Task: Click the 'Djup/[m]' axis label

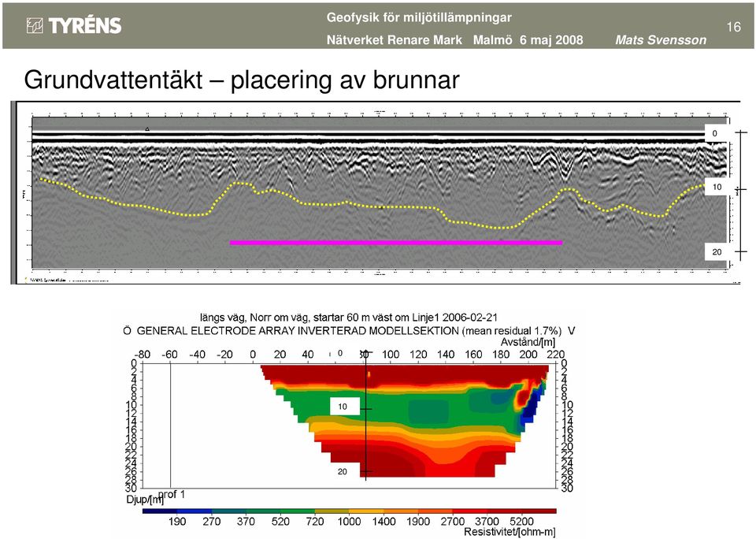Action: click(143, 500)
